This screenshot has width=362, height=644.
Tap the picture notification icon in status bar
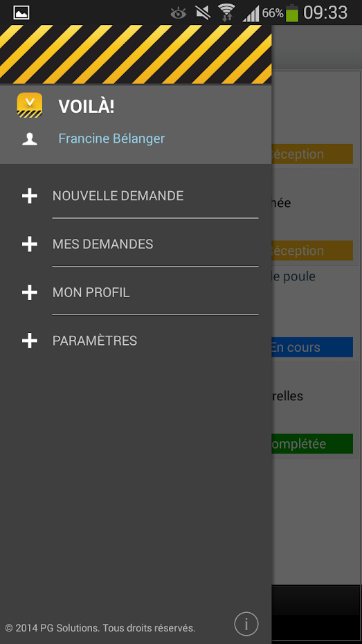pos(21,12)
